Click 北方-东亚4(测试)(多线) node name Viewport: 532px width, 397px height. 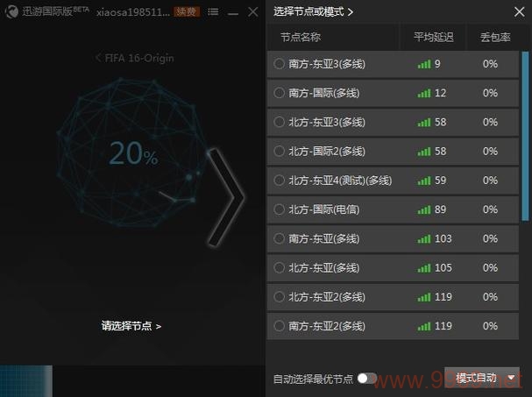click(340, 181)
